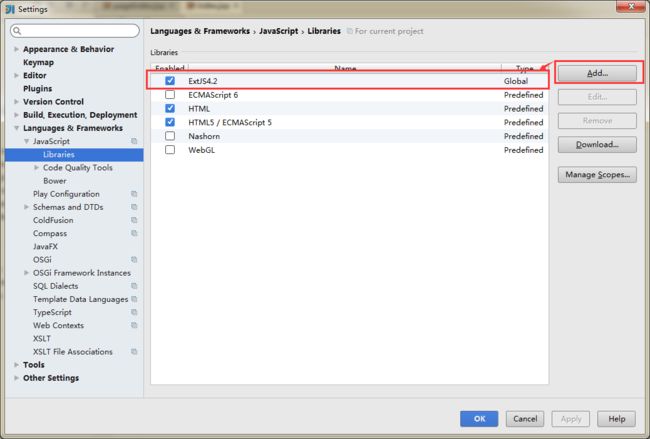The image size is (650, 439).
Task: Expand OSGi Framework Instances node
Action: tap(27, 273)
